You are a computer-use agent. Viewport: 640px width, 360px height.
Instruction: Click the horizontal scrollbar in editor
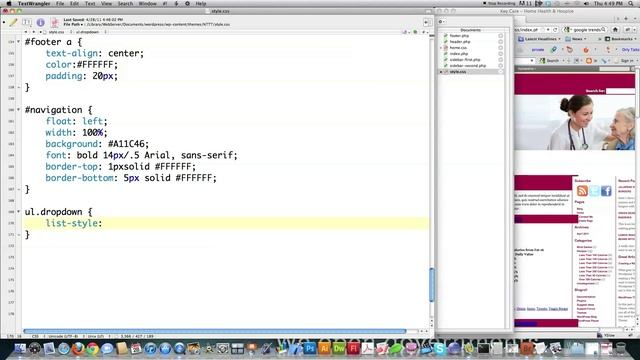(215, 331)
